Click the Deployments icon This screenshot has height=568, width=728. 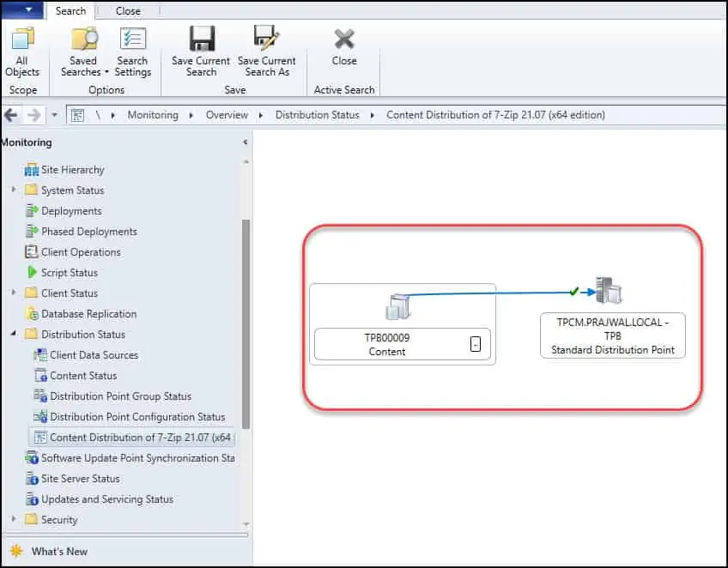point(32,211)
